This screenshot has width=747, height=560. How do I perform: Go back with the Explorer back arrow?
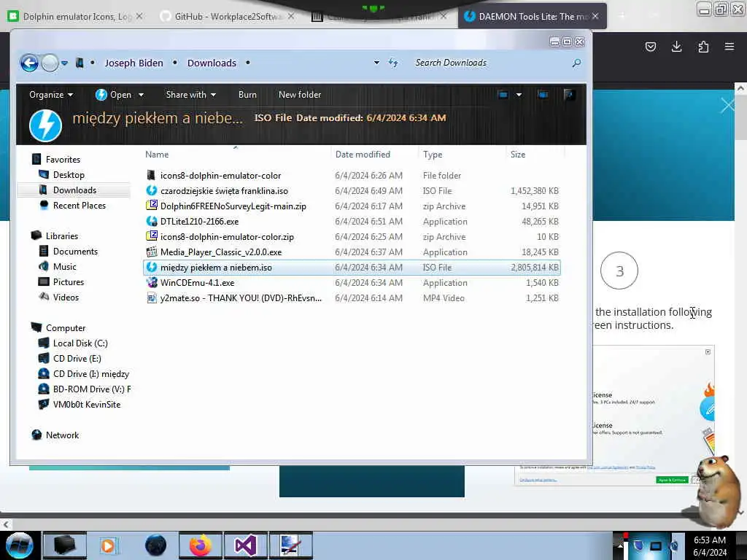click(29, 63)
